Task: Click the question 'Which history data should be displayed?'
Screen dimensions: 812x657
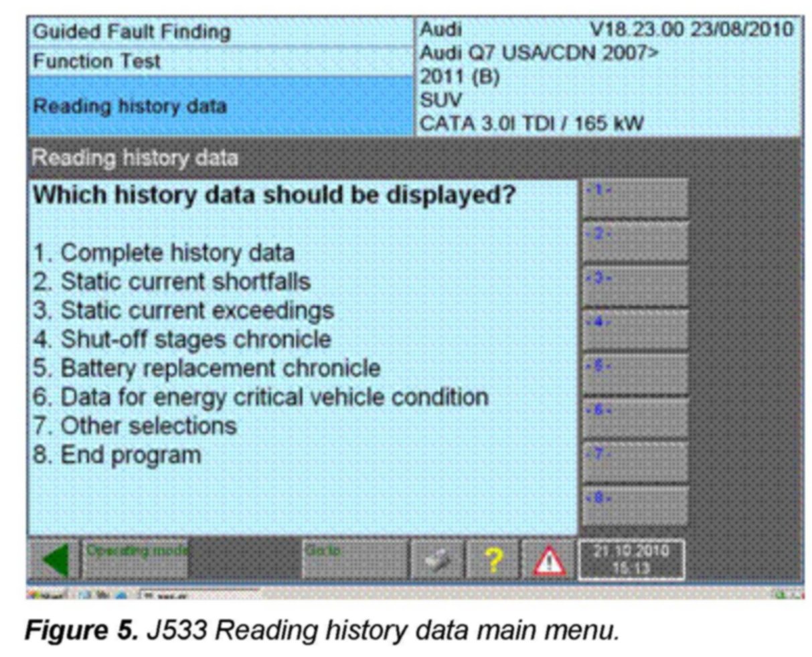Action: click(x=274, y=196)
